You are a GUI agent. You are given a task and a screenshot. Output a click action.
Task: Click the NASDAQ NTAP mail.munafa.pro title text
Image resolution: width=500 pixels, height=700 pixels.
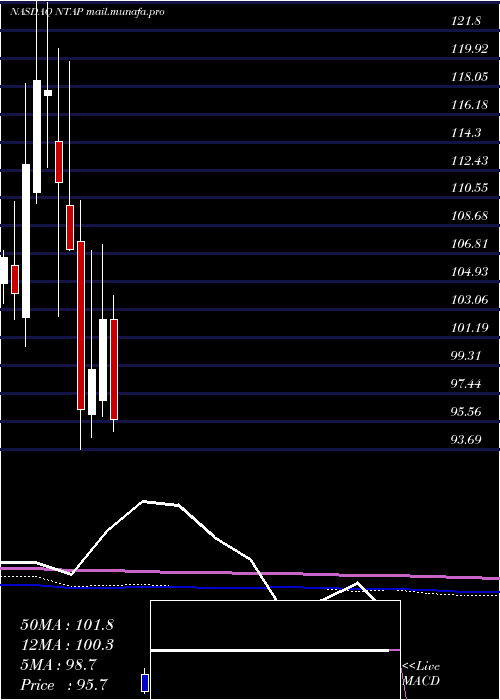coord(87,12)
